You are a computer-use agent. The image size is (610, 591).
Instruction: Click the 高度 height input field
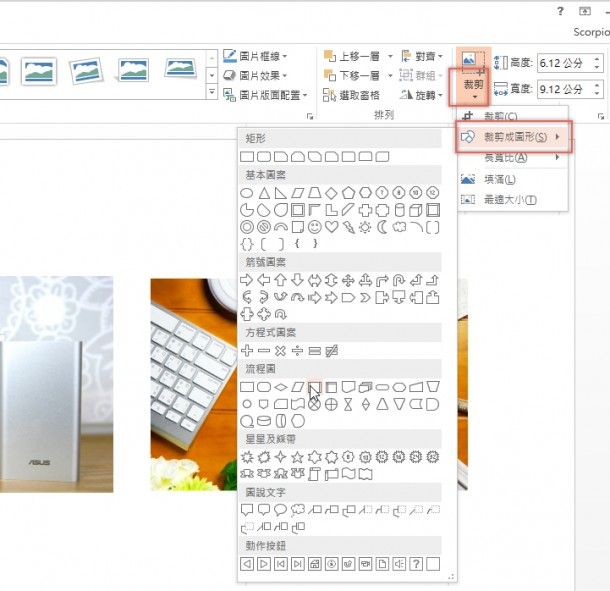click(565, 63)
